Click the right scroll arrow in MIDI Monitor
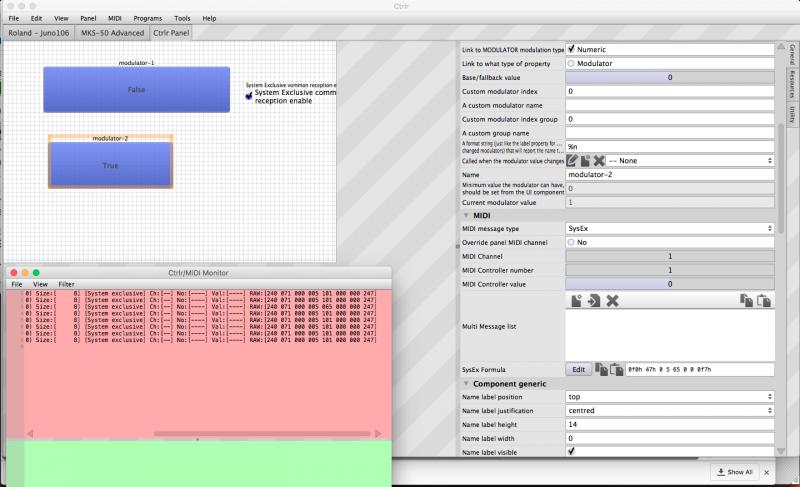Screen dimensions: 800x487 click(x=378, y=433)
